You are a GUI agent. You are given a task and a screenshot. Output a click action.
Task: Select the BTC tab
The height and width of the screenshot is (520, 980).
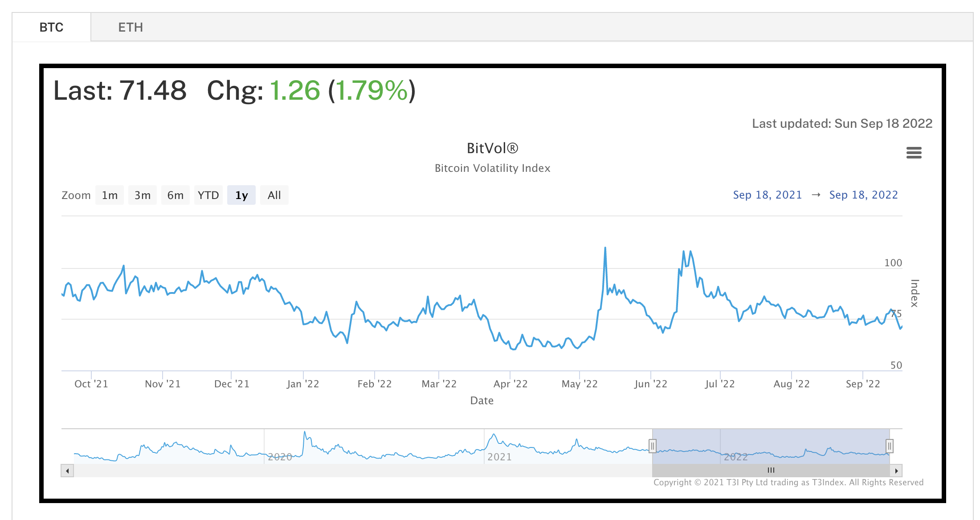click(x=51, y=27)
